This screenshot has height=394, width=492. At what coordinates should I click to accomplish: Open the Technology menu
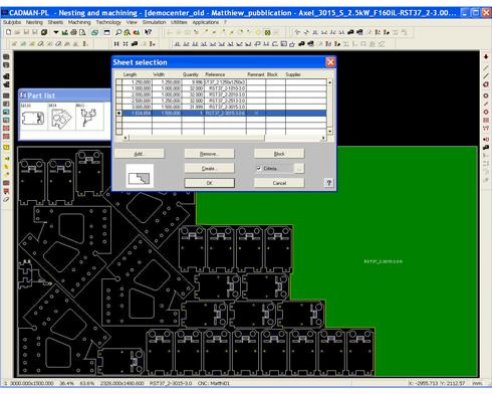tap(108, 22)
